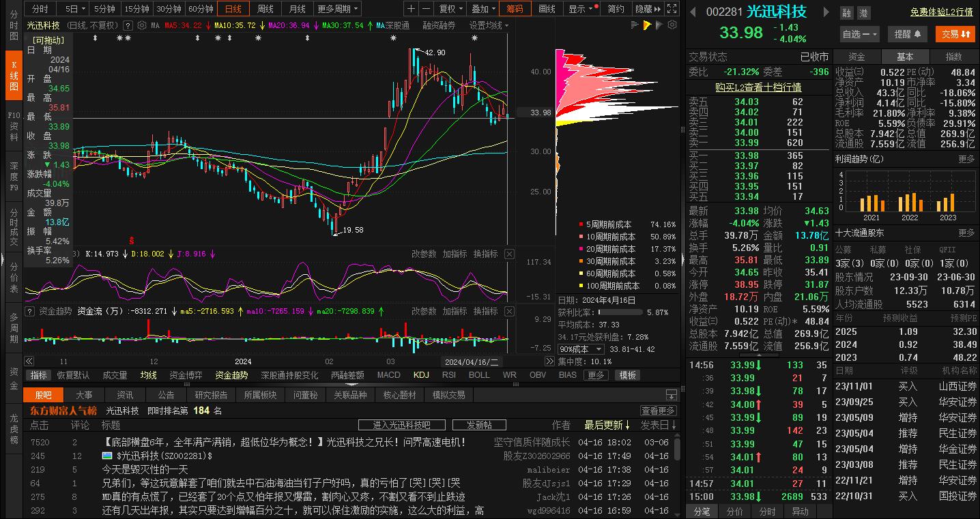Open chart settings gear next to 光迅科技 title
Image resolution: width=980 pixels, height=519 pixels.
click(142, 25)
